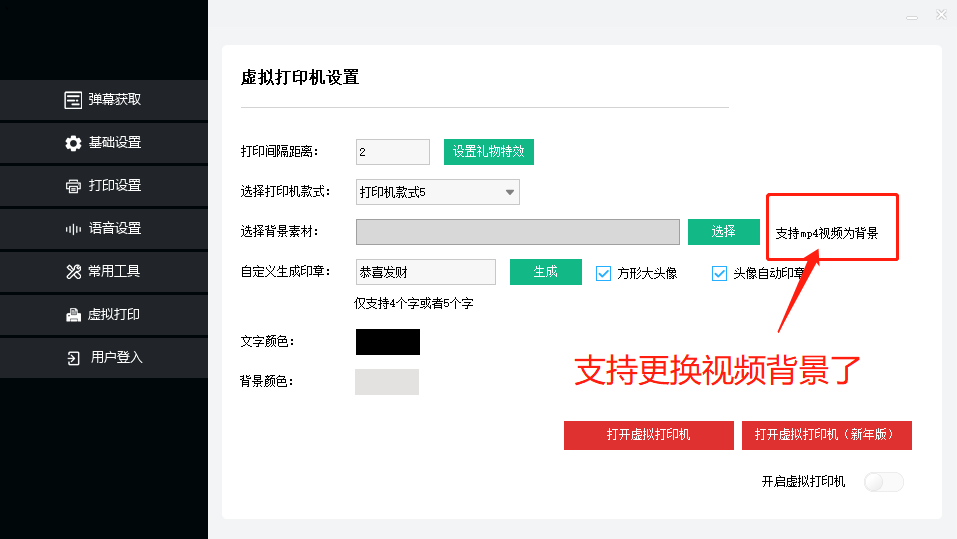This screenshot has height=539, width=957.
Task: Click the 语音设置 sound wave icon
Action: [73, 229]
